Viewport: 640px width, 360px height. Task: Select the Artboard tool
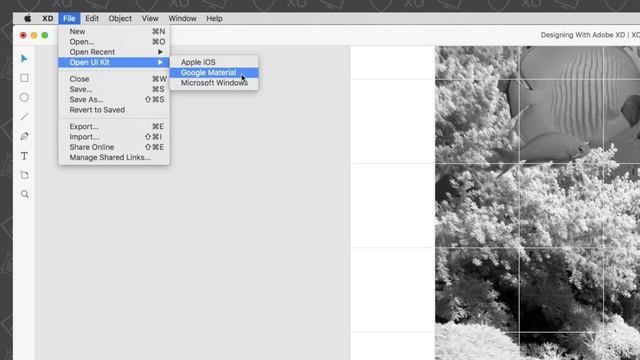(24, 175)
